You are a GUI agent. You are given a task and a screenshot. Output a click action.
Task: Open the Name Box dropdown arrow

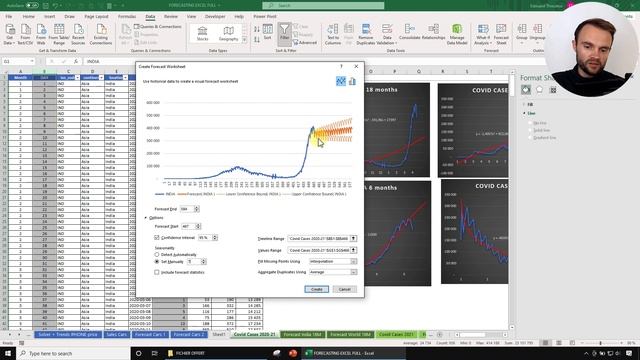point(32,61)
